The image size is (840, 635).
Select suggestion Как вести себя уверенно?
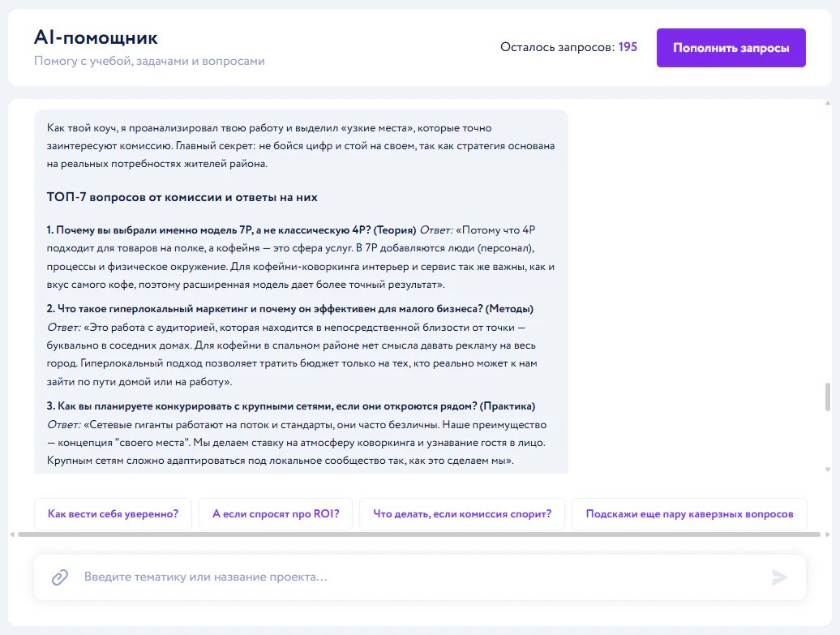(x=113, y=514)
